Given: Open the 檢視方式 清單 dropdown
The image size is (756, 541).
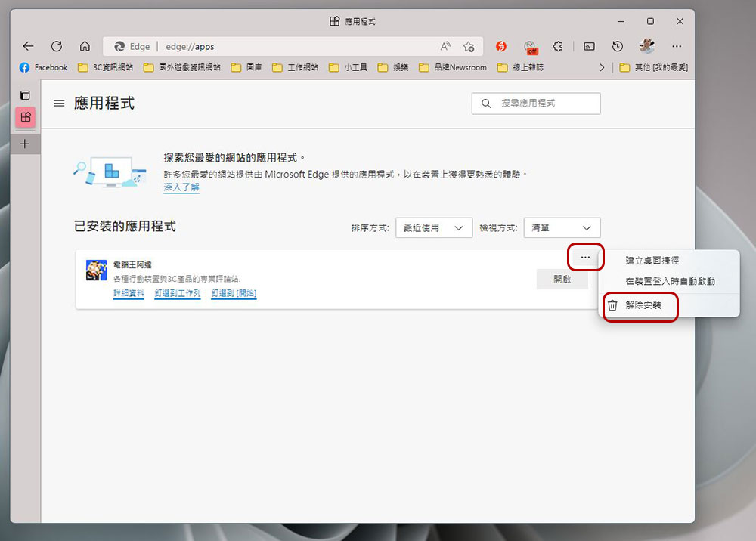Looking at the screenshot, I should click(562, 227).
